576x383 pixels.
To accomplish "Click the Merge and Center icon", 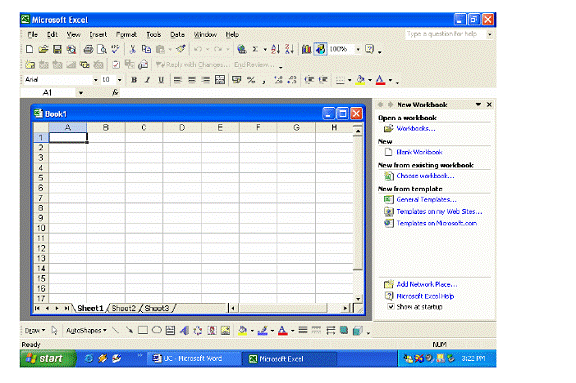I will (x=220, y=80).
